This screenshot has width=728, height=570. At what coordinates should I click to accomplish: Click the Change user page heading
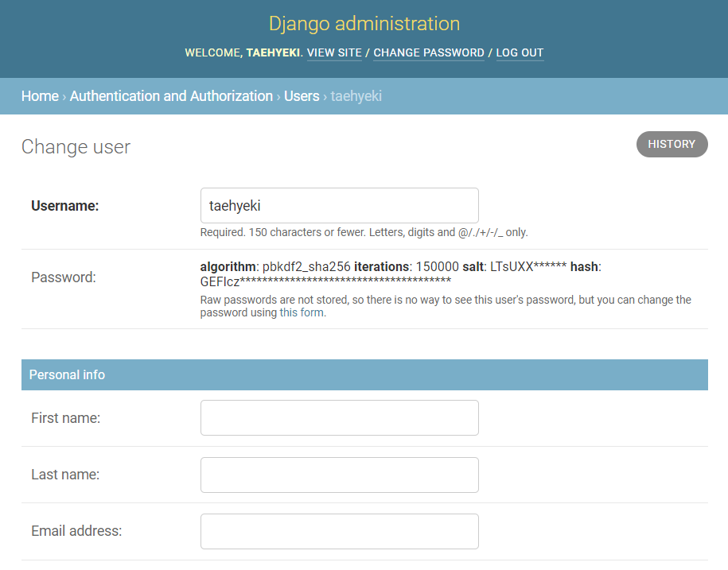coord(76,146)
